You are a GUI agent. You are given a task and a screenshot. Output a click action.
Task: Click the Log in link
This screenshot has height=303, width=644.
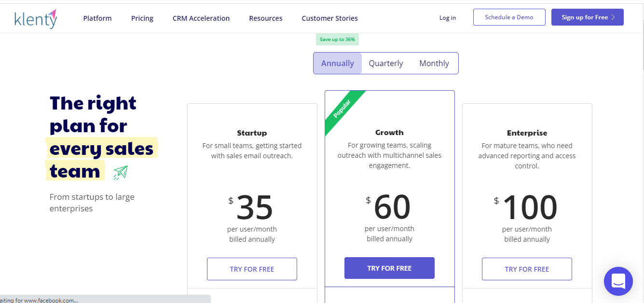tap(448, 18)
